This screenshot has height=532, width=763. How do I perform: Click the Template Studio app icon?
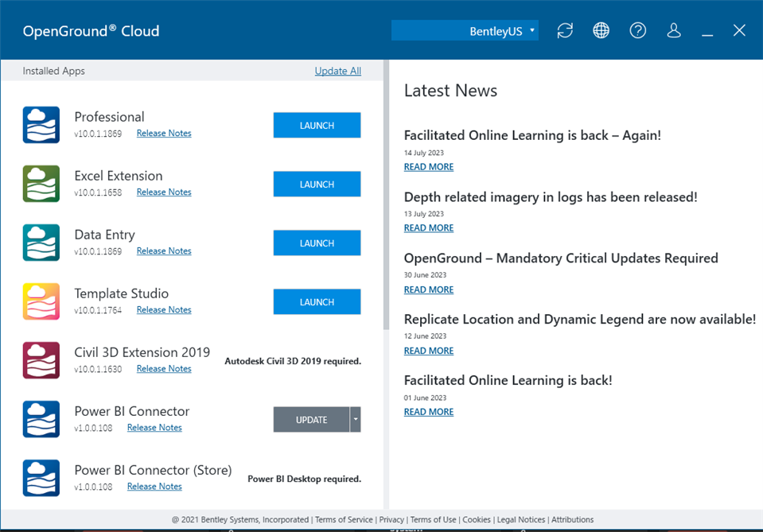41,301
